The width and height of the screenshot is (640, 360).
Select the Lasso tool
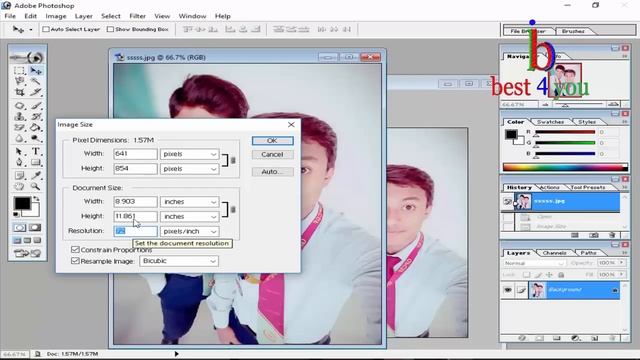[19, 82]
